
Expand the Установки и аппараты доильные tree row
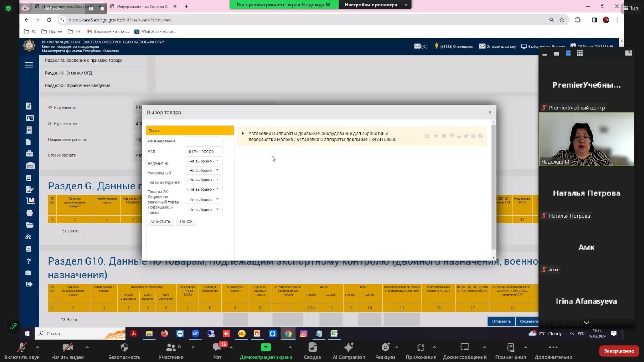tap(243, 134)
